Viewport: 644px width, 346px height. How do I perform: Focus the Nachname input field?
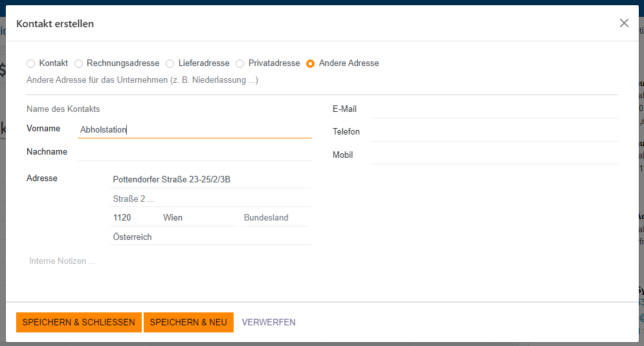pyautogui.click(x=194, y=152)
